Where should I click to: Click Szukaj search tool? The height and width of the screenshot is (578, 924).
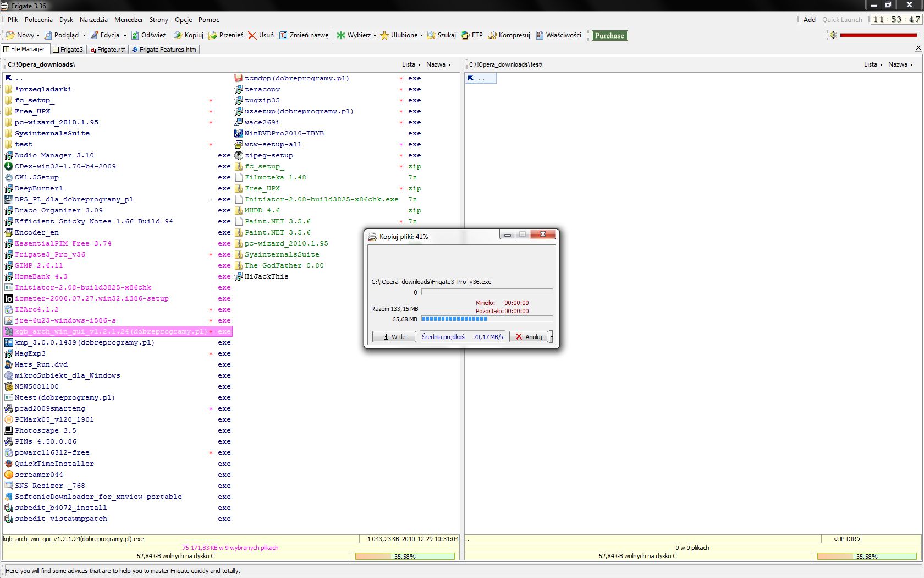point(441,35)
